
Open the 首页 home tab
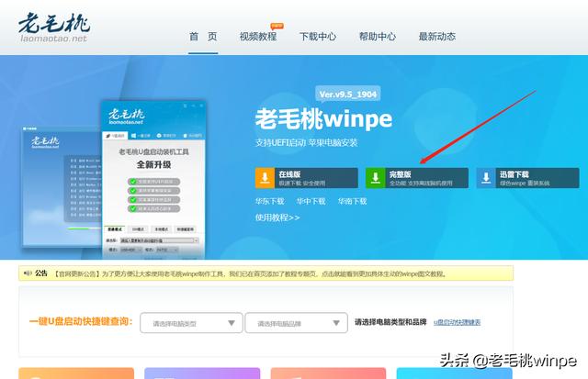click(203, 37)
